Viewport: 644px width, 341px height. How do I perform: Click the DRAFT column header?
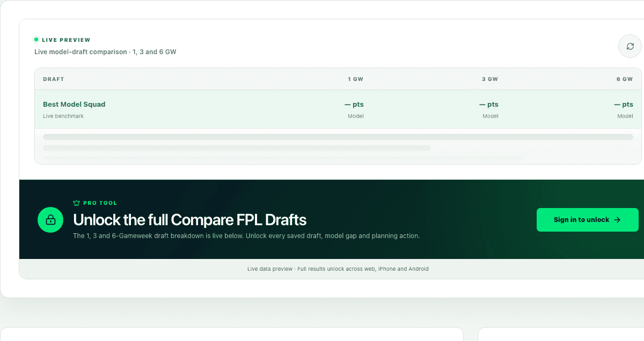tap(54, 79)
